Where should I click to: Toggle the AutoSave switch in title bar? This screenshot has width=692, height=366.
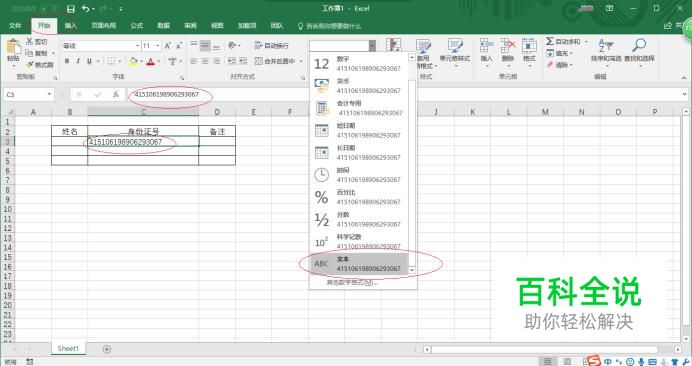point(50,9)
